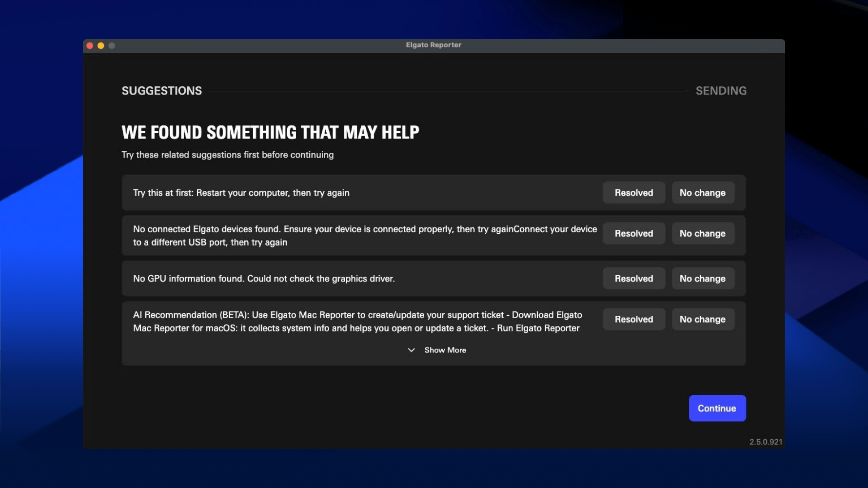Click the "No GPU information found" text
Screen dimensions: 868x488
264,279
